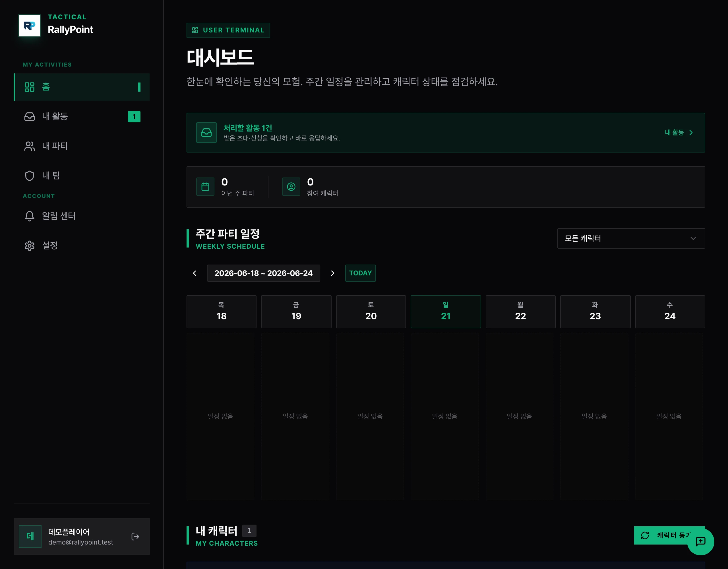Click the logout icon beside 데모플레이어
The height and width of the screenshot is (569, 728).
(x=135, y=536)
